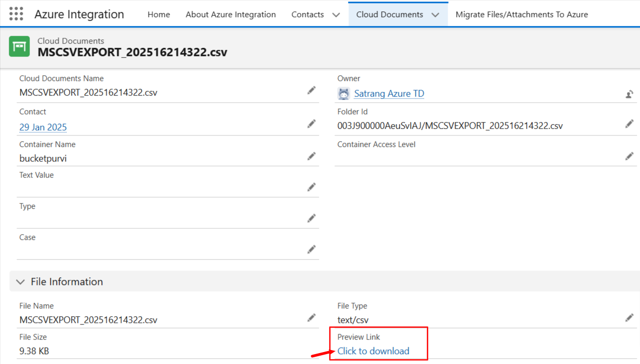Click the Container Access Level label

(x=377, y=144)
